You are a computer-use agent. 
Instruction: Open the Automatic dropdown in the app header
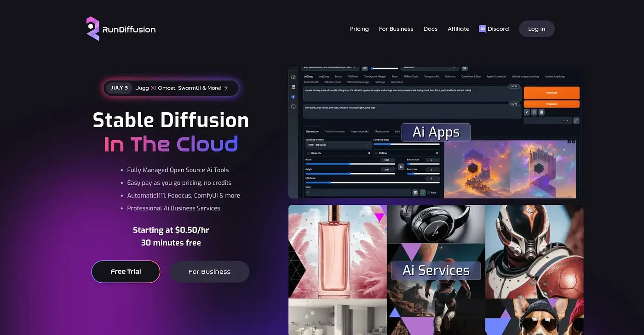(x=430, y=68)
